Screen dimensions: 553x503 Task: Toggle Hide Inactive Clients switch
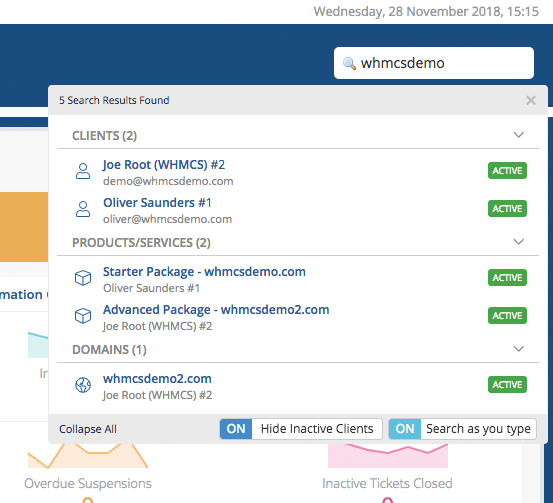301,429
